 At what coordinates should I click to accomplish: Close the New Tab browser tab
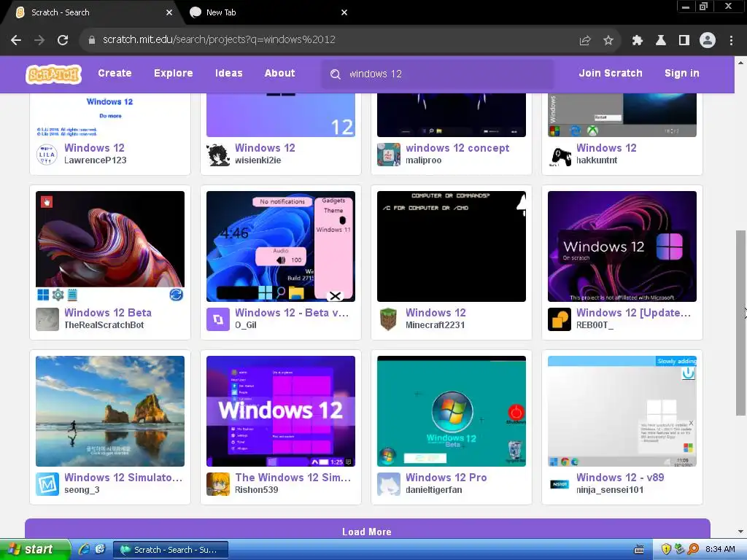(x=344, y=12)
